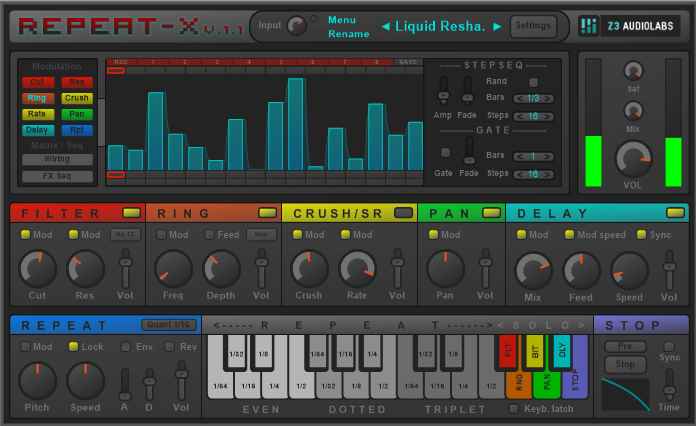Screen dimensions: 696x426
Task: Select previous preset with left arrow
Action: (x=386, y=27)
